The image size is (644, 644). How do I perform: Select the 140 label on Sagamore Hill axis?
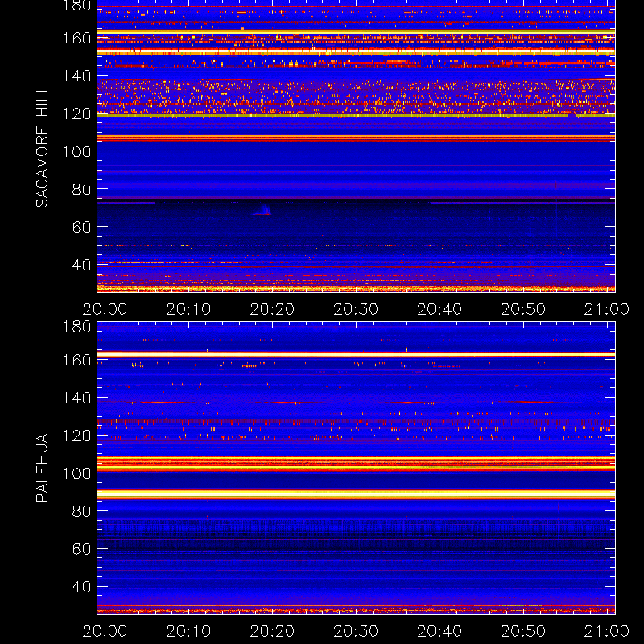click(x=76, y=76)
